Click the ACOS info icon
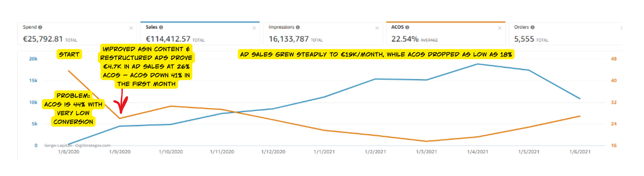Screen dimensions: 644x176 tap(407, 27)
